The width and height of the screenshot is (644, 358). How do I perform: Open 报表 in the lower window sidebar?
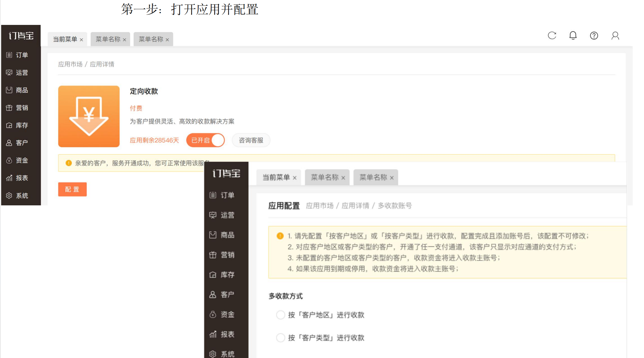(222, 334)
